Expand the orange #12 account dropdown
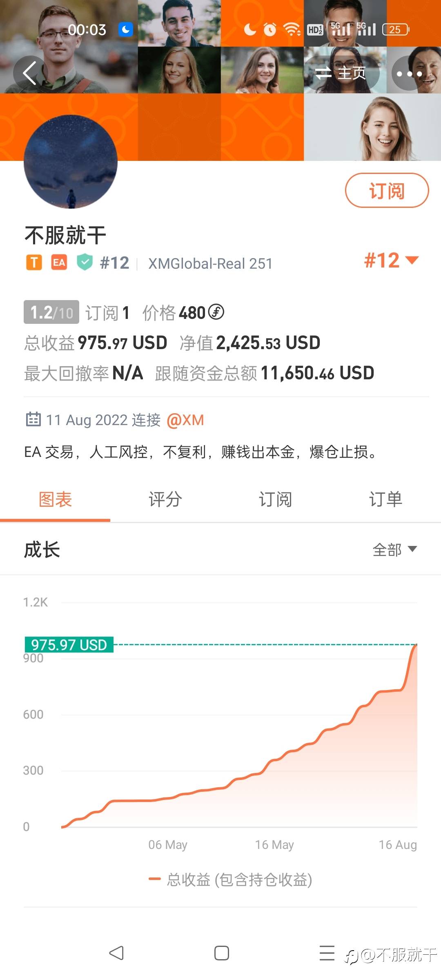The width and height of the screenshot is (441, 980). point(391,261)
